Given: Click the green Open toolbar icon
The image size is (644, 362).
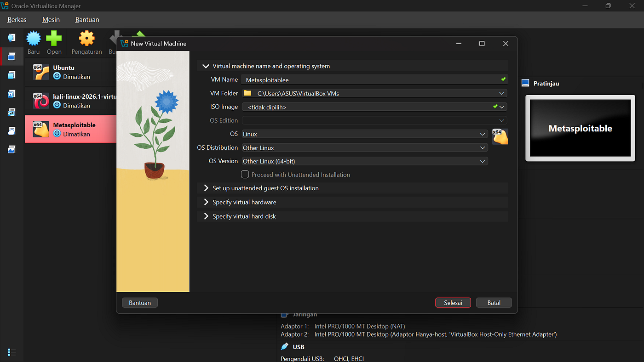Looking at the screenshot, I should click(x=54, y=39).
